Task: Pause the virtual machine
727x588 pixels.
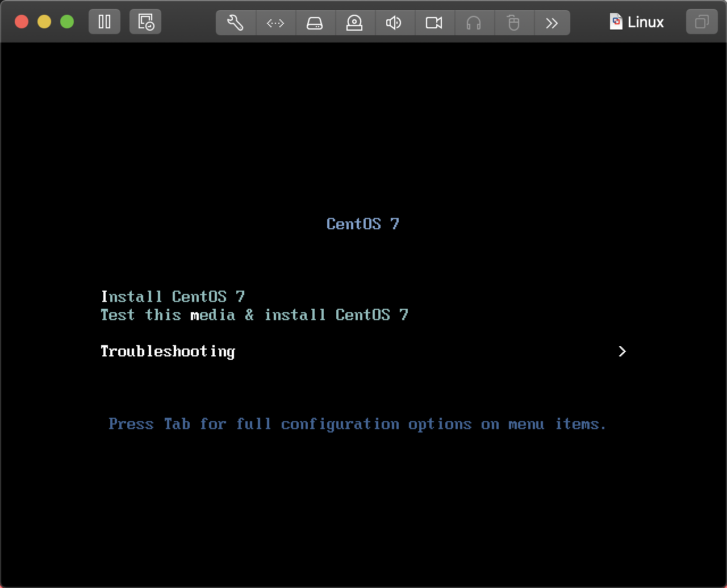Action: pos(105,22)
